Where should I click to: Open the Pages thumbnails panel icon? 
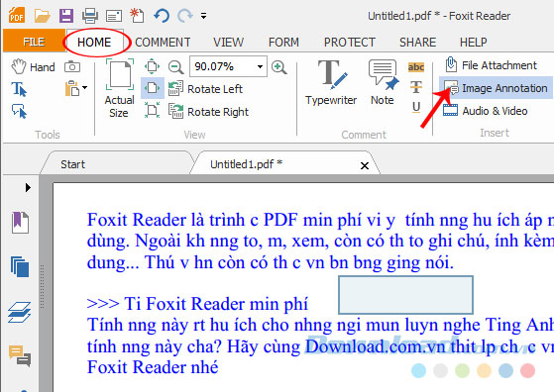pos(20,266)
